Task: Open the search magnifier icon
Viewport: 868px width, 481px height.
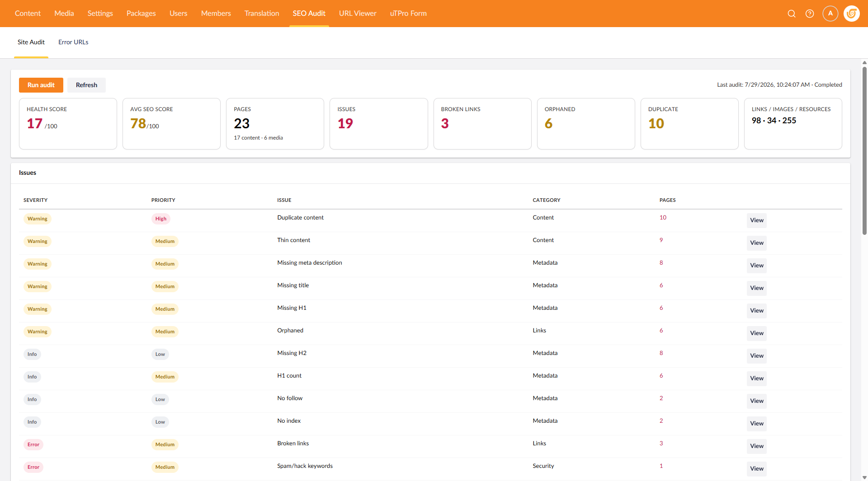Action: 792,14
